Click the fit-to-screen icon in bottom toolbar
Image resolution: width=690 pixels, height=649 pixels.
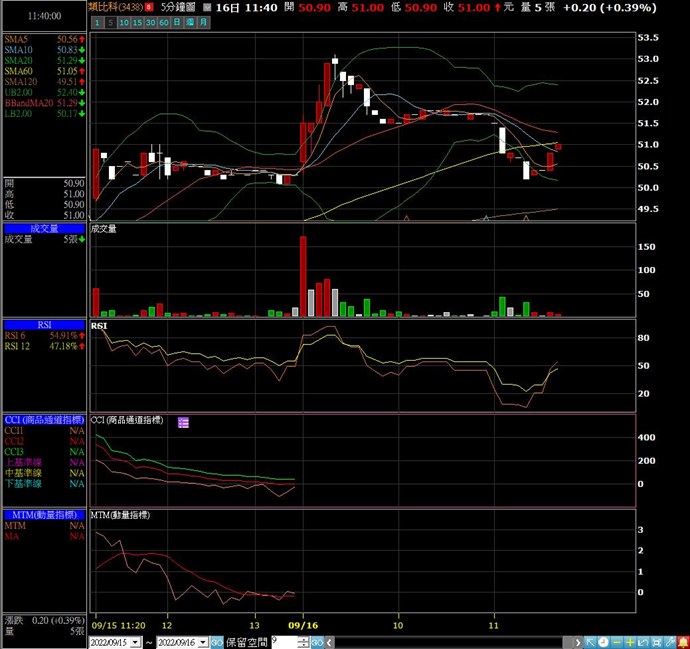tap(656, 641)
